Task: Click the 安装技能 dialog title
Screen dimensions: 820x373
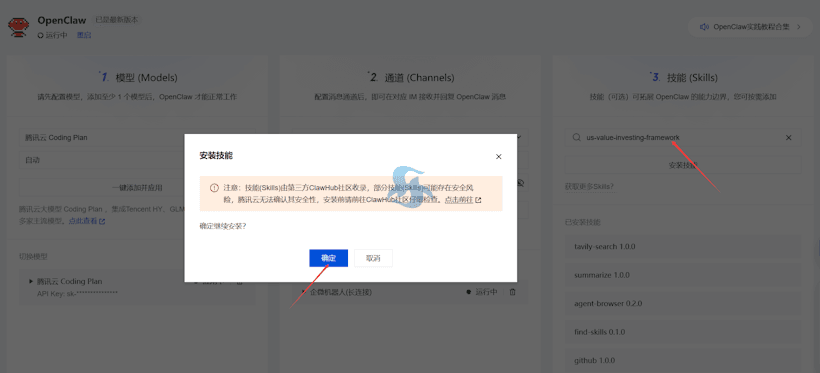Action: (216, 156)
